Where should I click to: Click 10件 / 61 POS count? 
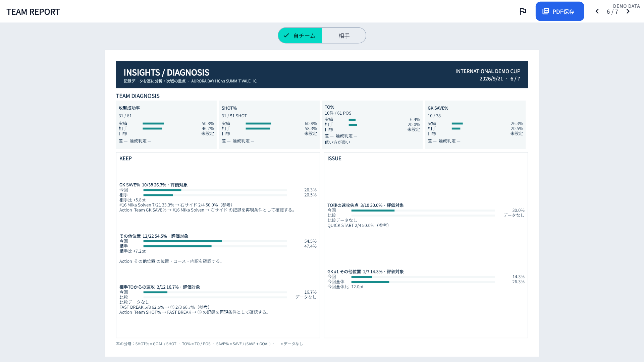pyautogui.click(x=338, y=113)
